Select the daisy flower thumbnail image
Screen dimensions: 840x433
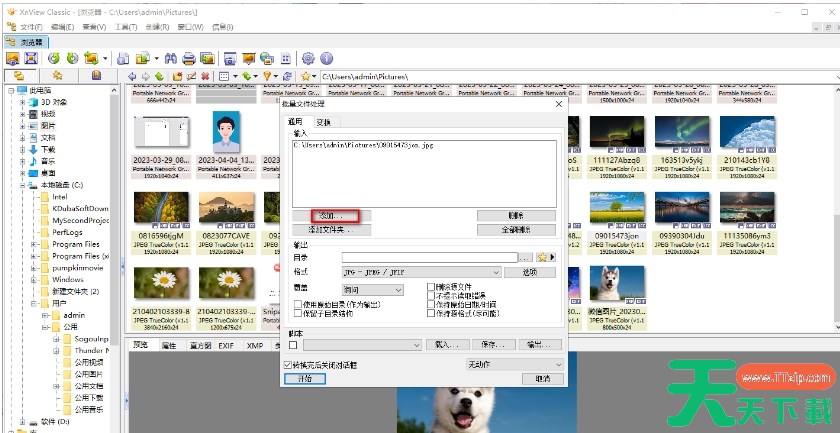(x=153, y=283)
